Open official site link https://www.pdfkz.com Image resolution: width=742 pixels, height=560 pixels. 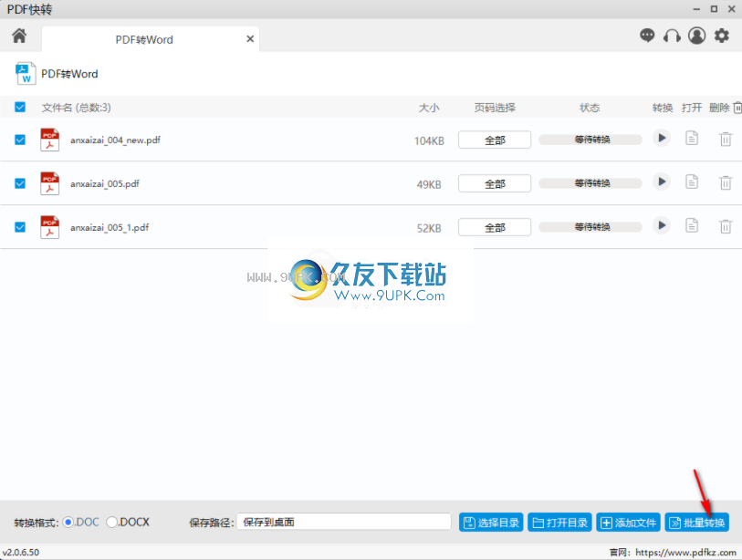(685, 552)
